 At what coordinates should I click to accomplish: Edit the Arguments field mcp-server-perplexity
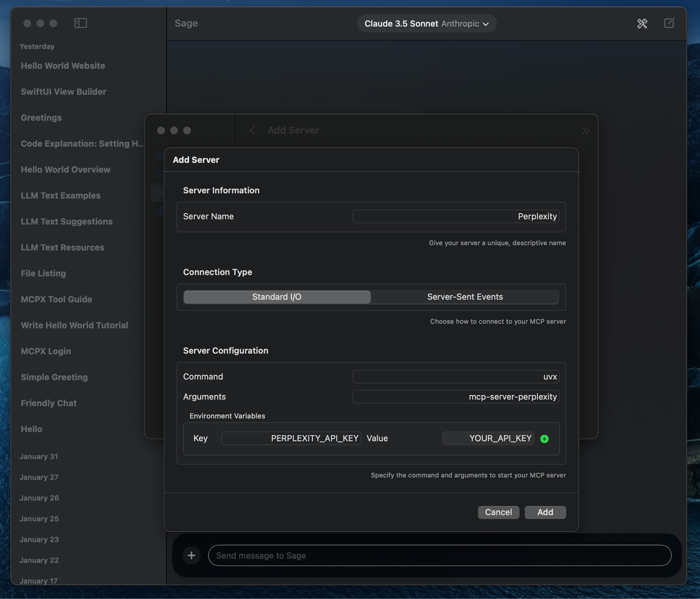456,397
